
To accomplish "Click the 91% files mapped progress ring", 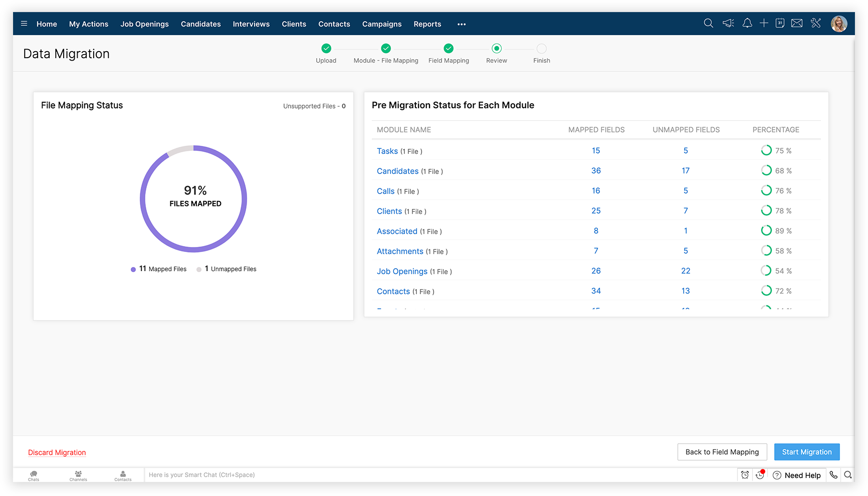I will click(193, 199).
